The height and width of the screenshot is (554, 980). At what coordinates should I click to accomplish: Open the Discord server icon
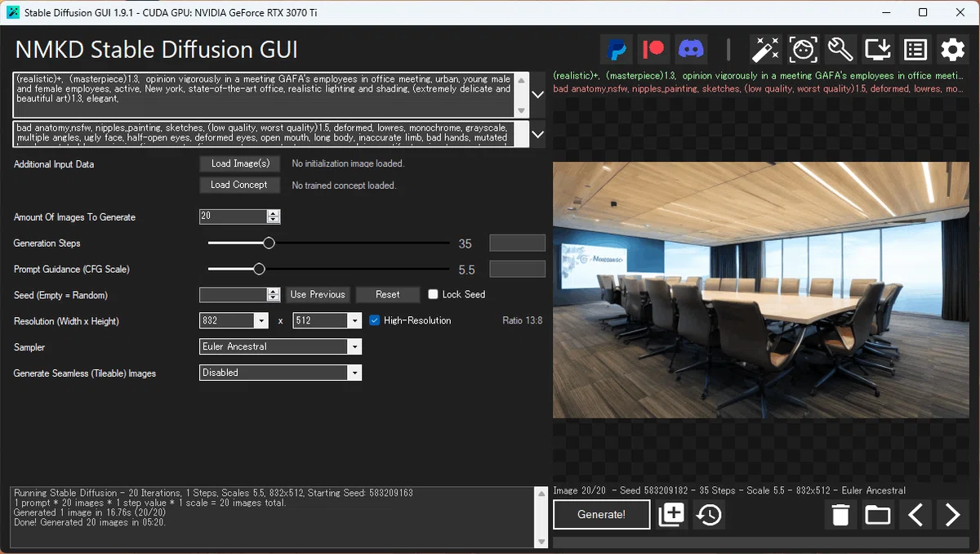691,50
